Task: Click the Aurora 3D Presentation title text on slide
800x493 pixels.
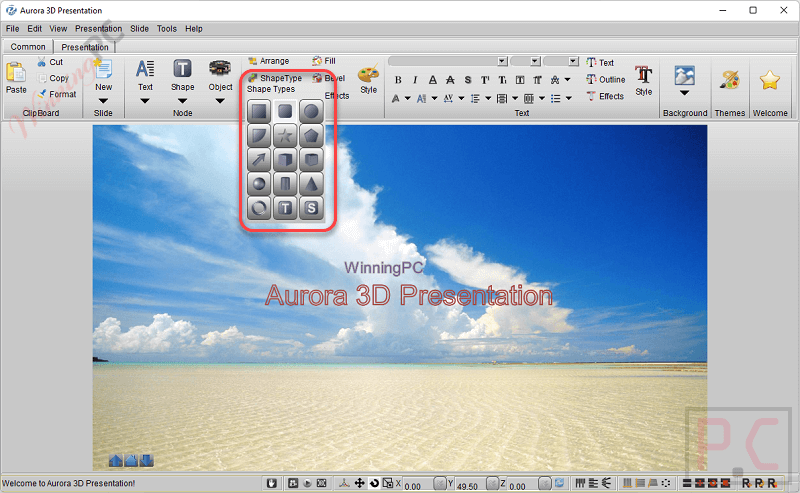Action: tap(409, 295)
